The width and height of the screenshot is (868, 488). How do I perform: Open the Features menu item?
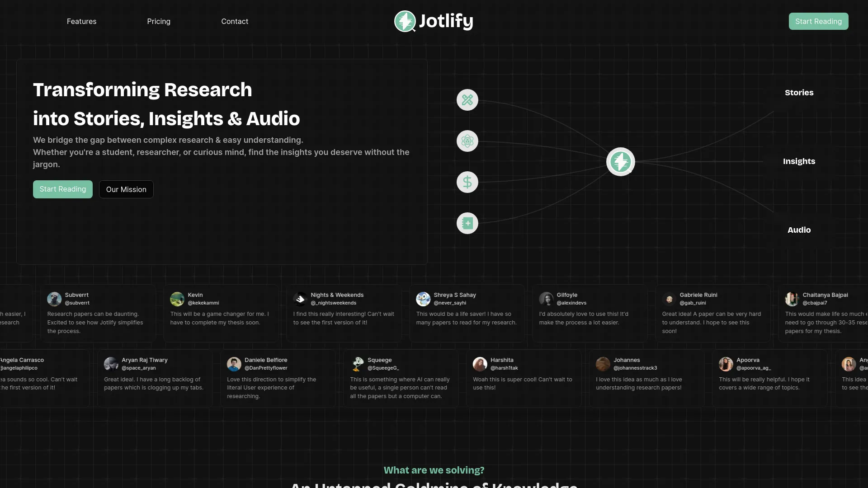(x=81, y=21)
